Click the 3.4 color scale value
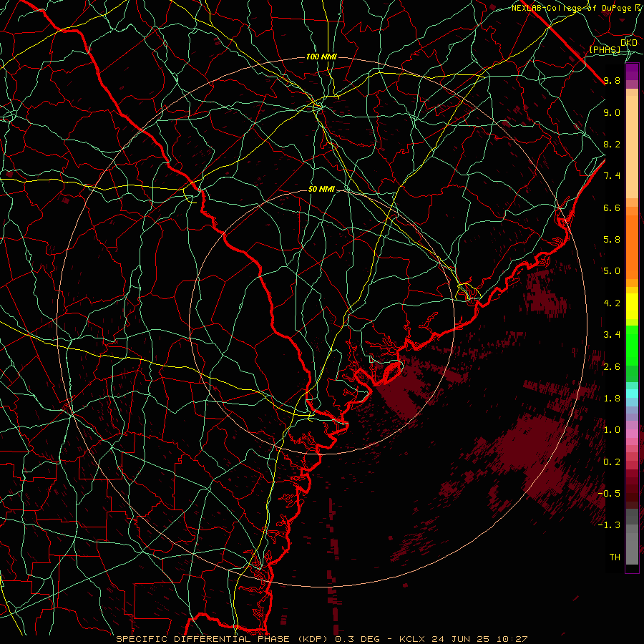Screen dimensions: 644x644 coord(612,335)
